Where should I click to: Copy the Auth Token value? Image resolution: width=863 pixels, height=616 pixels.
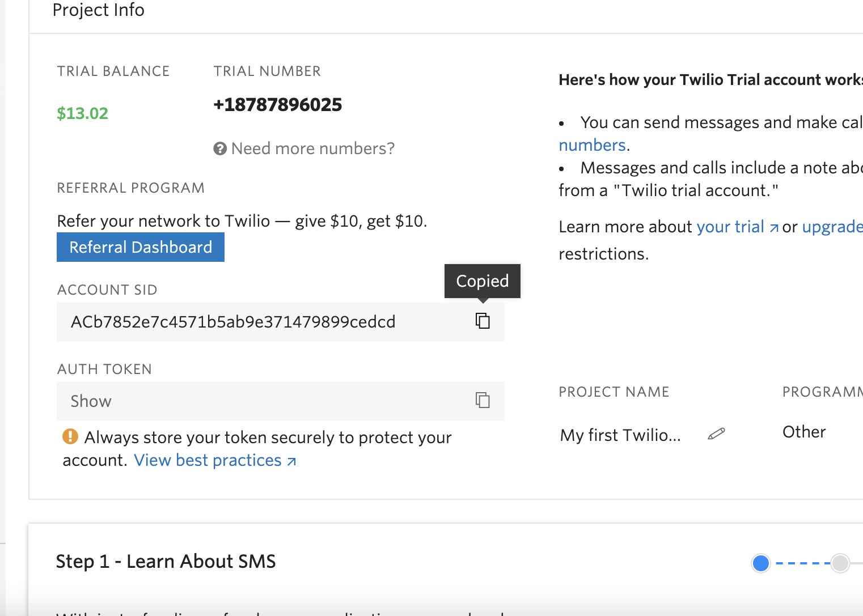[483, 401]
